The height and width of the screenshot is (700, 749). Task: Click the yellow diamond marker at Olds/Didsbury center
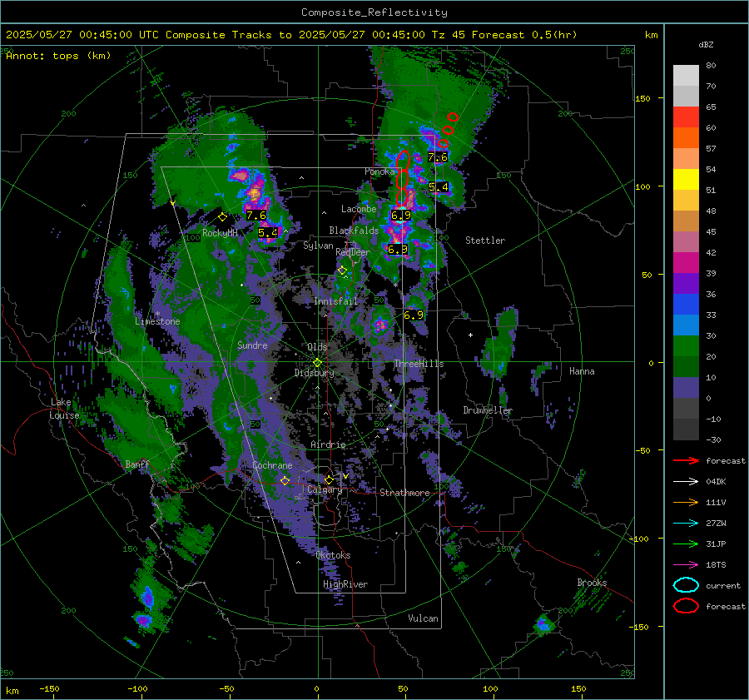tap(317, 363)
